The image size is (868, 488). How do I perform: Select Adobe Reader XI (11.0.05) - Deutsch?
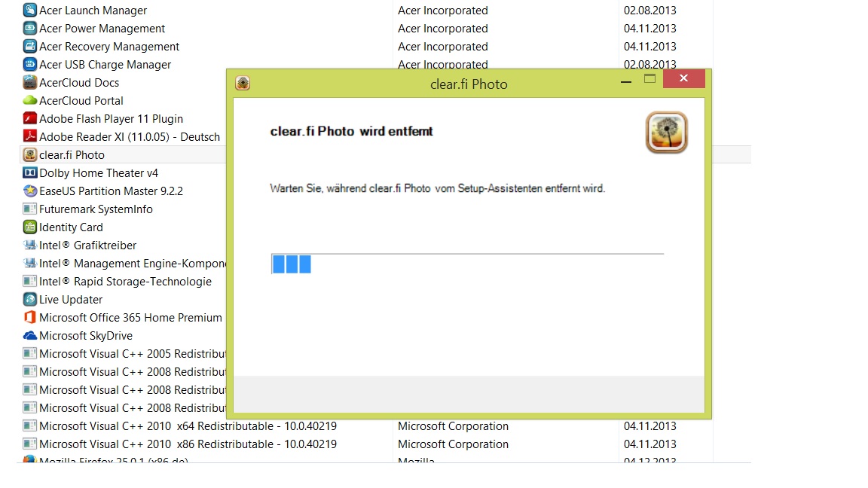coord(130,136)
